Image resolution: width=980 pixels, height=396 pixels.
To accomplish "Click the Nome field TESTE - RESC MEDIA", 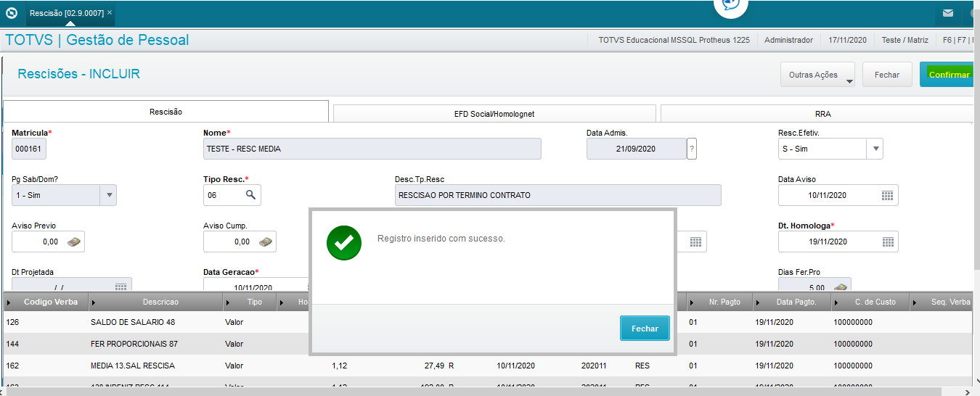I will (x=372, y=149).
